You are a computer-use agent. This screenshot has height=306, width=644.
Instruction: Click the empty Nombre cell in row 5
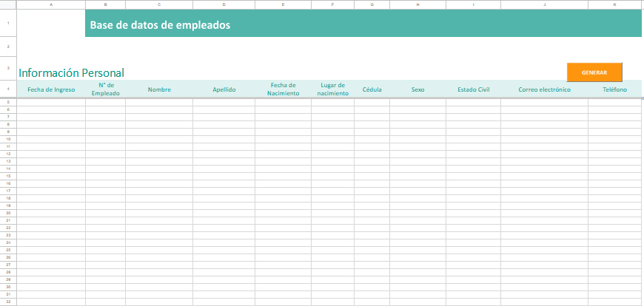coord(159,102)
